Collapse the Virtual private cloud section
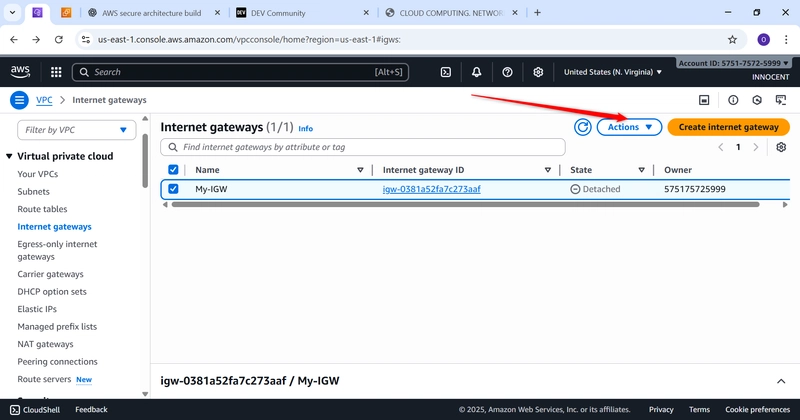 pos(9,156)
